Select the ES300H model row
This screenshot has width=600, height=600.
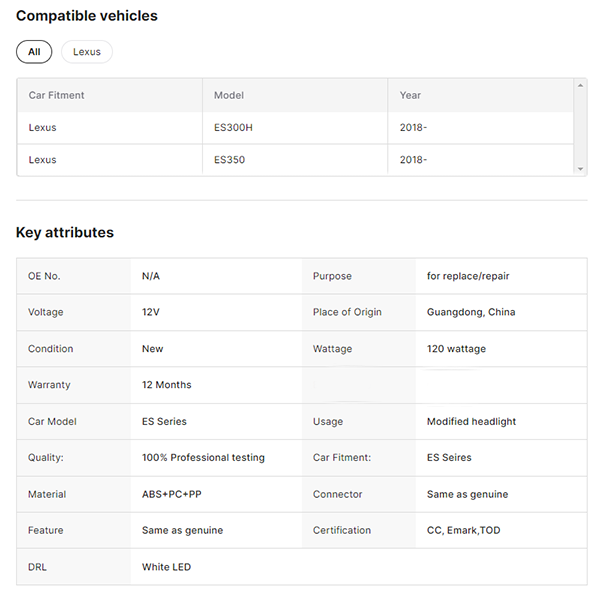(232, 128)
